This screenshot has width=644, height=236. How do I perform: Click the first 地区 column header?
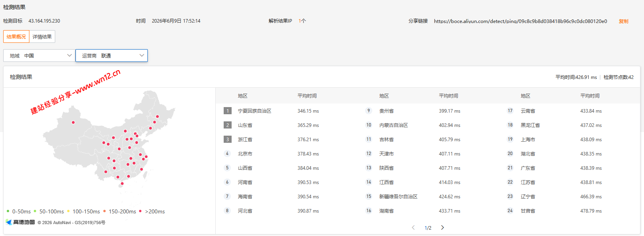[x=243, y=96]
